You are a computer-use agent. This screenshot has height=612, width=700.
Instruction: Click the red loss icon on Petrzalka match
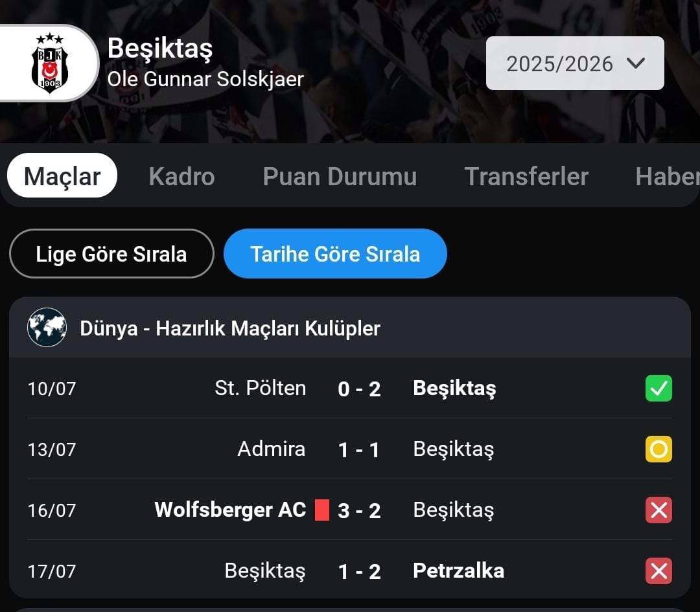659,571
